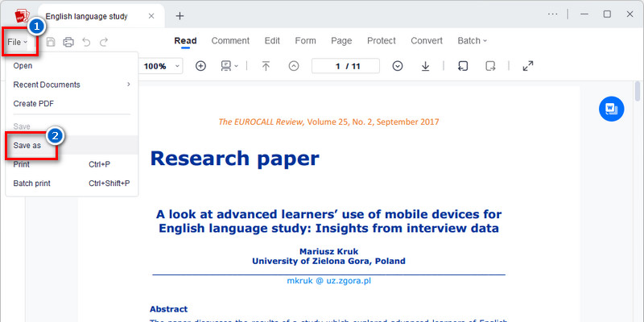Click the Redo arrow icon
This screenshot has height=322, width=644.
pos(104,42)
